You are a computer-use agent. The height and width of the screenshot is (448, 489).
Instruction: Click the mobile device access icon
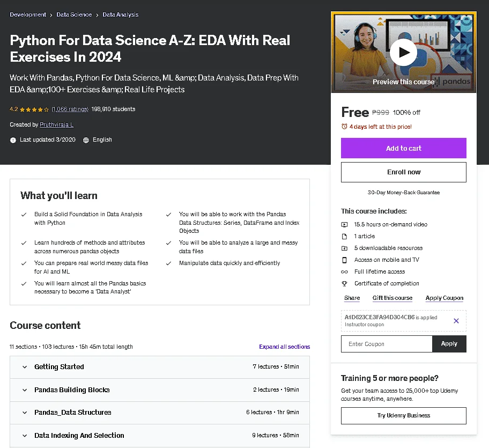[344, 260]
